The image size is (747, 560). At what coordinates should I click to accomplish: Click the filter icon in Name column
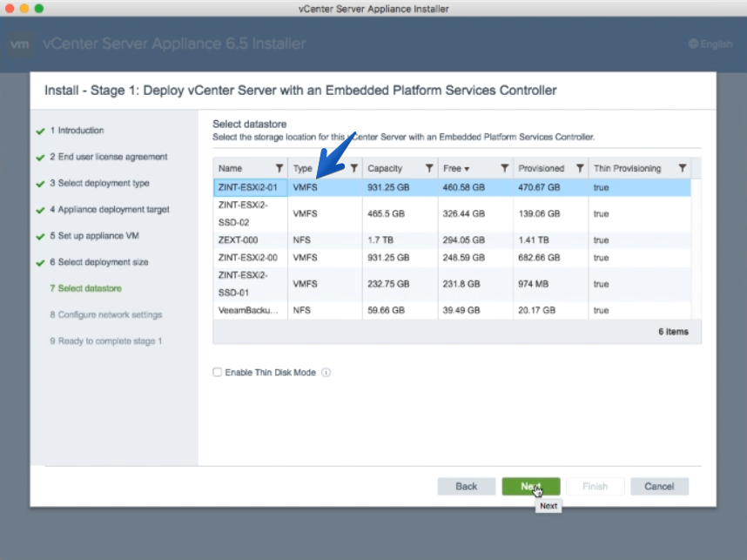tap(279, 168)
